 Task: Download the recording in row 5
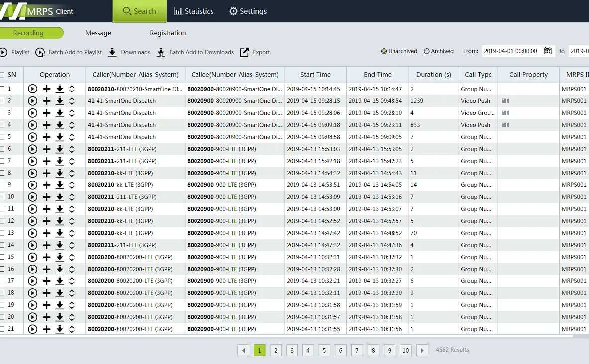click(60, 137)
